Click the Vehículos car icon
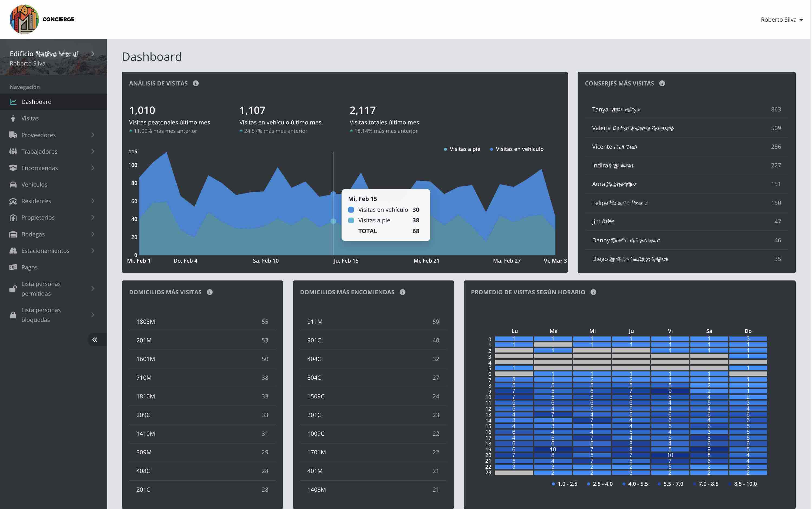Screen dimensions: 812x509 [x=13, y=184]
